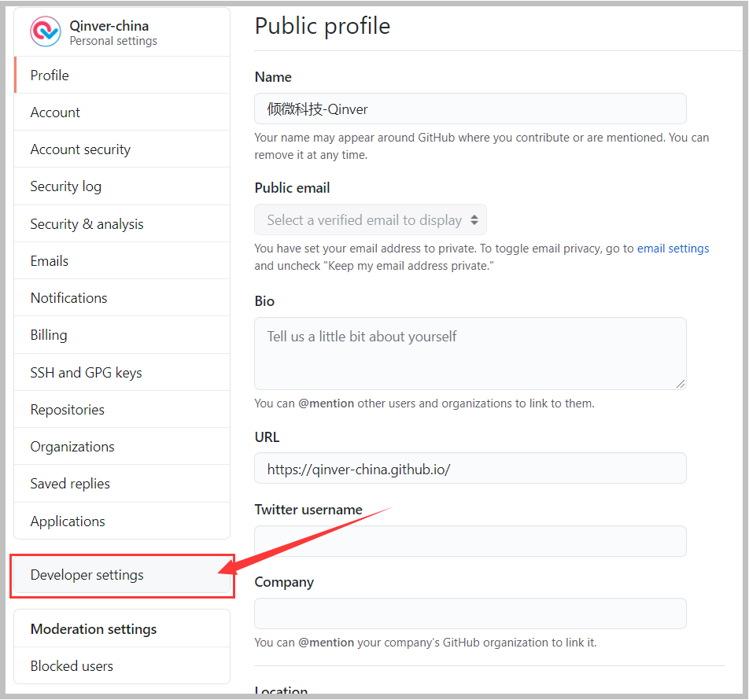Screen dimensions: 749x700
Task: Open Billing settings
Action: 48,335
